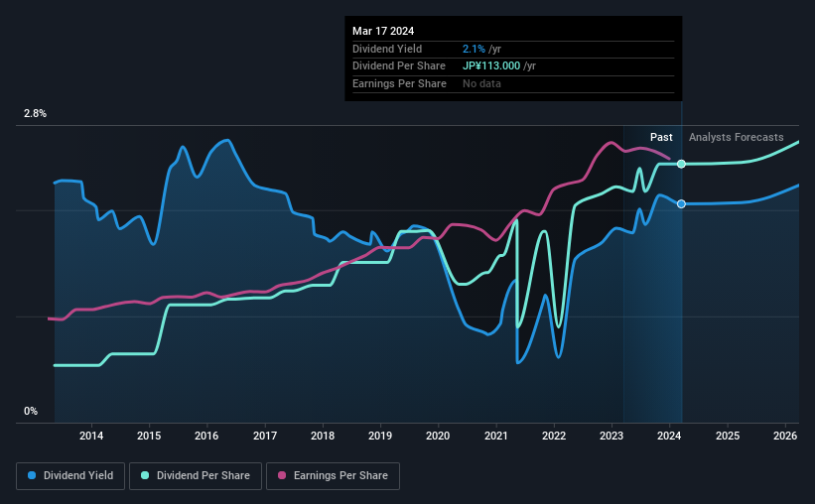The height and width of the screenshot is (504, 815).
Task: Click the 2015 x-axis label
Action: pos(149,436)
